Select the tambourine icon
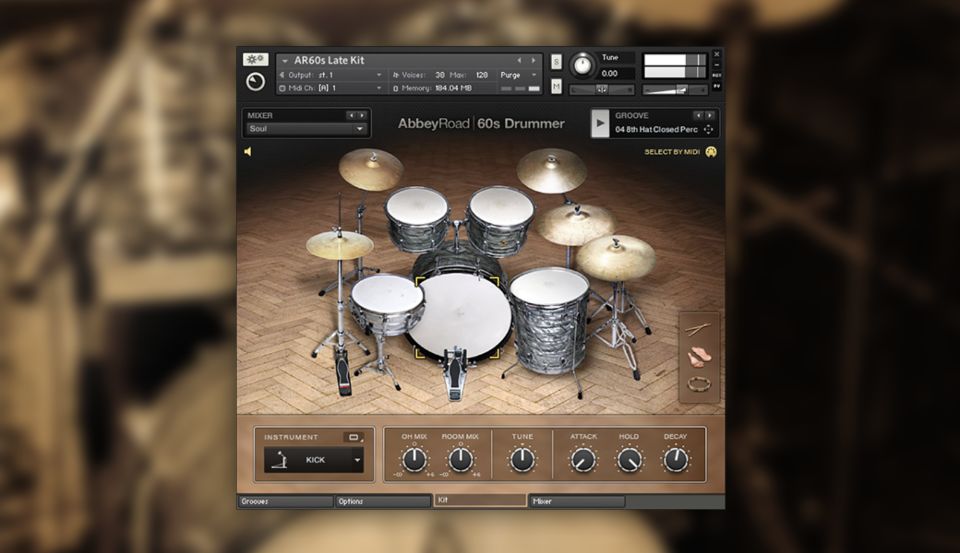960x553 pixels. click(x=699, y=384)
